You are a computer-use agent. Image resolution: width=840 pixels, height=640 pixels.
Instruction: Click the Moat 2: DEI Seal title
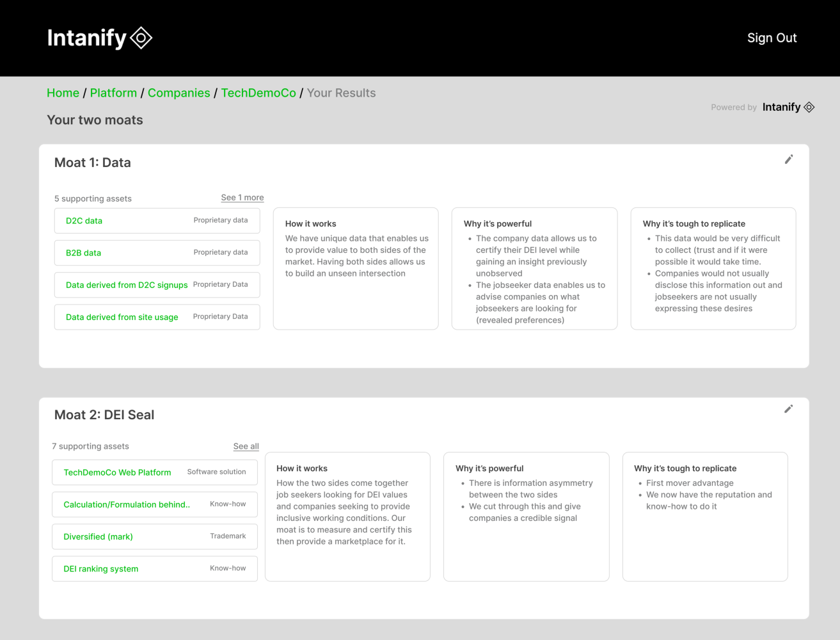tap(104, 415)
